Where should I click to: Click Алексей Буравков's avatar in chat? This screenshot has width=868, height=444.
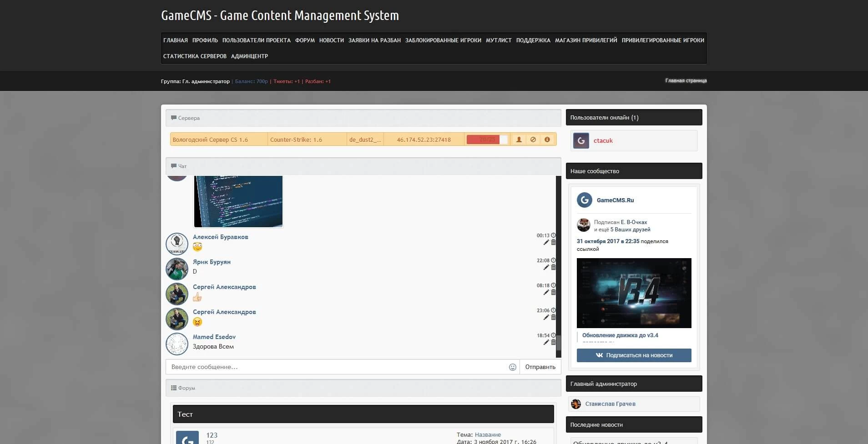click(177, 244)
